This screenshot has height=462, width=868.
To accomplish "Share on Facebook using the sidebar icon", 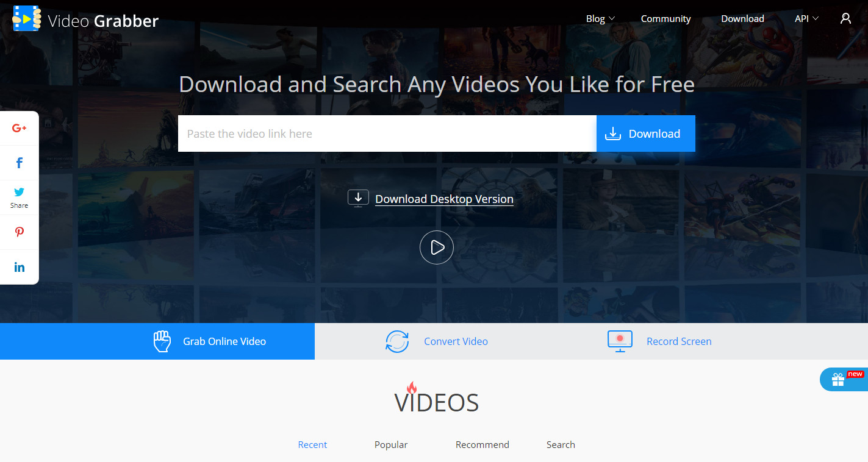I will pos(20,163).
